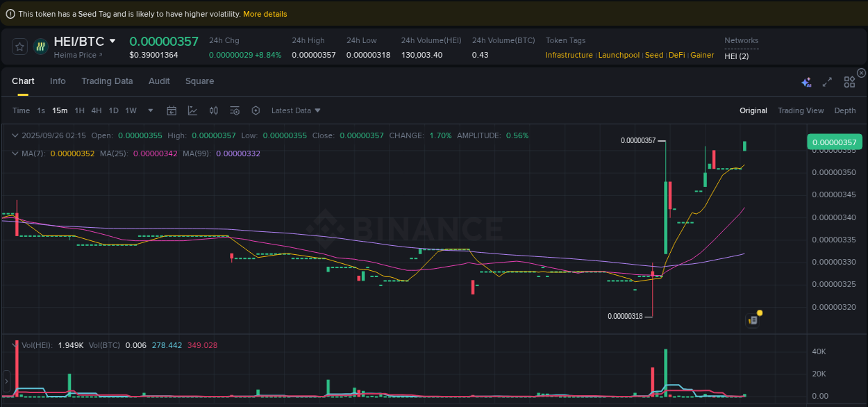Open the Audit tab
868x407 pixels.
point(159,81)
